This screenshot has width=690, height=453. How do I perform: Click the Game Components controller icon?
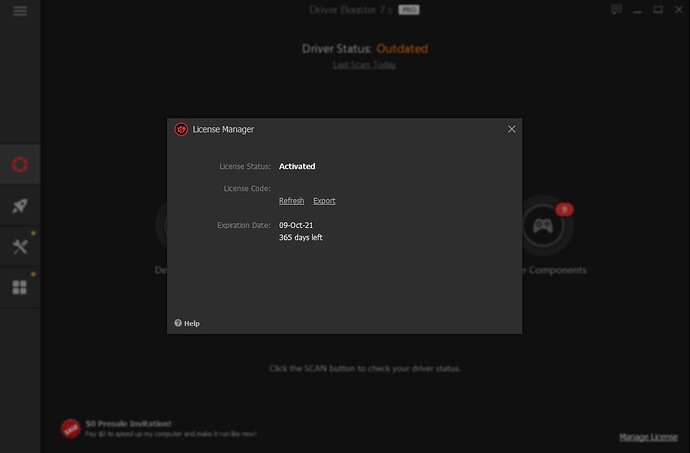click(543, 226)
